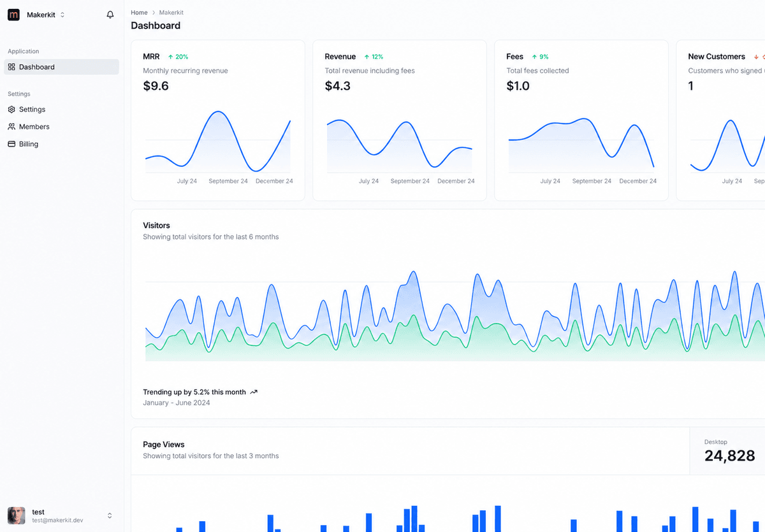Select Members in the sidebar
The width and height of the screenshot is (765, 532).
pyautogui.click(x=62, y=127)
